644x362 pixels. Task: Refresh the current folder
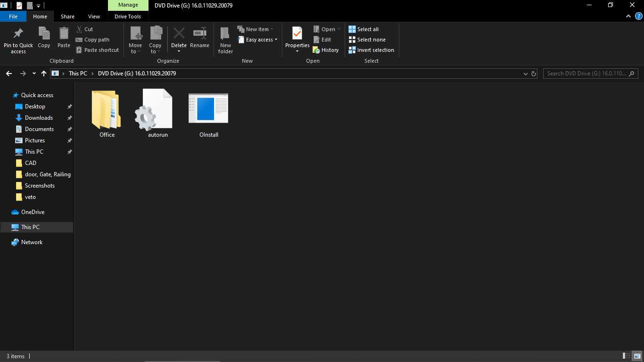534,74
